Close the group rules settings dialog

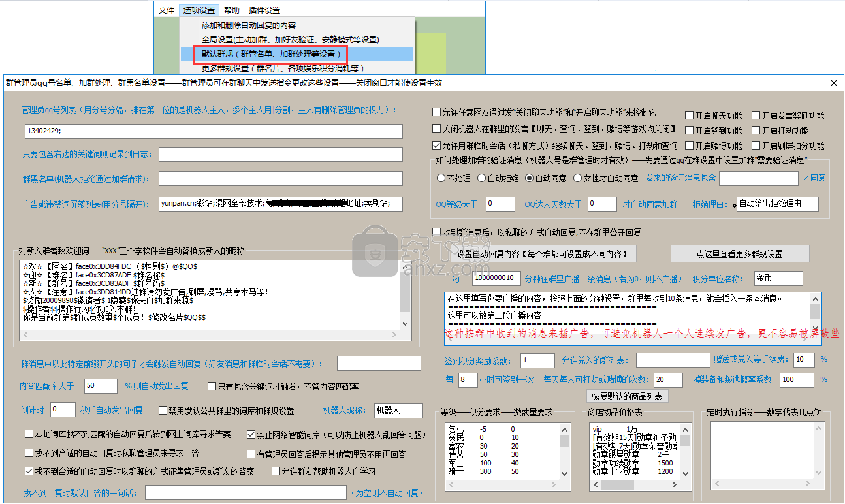coord(833,83)
